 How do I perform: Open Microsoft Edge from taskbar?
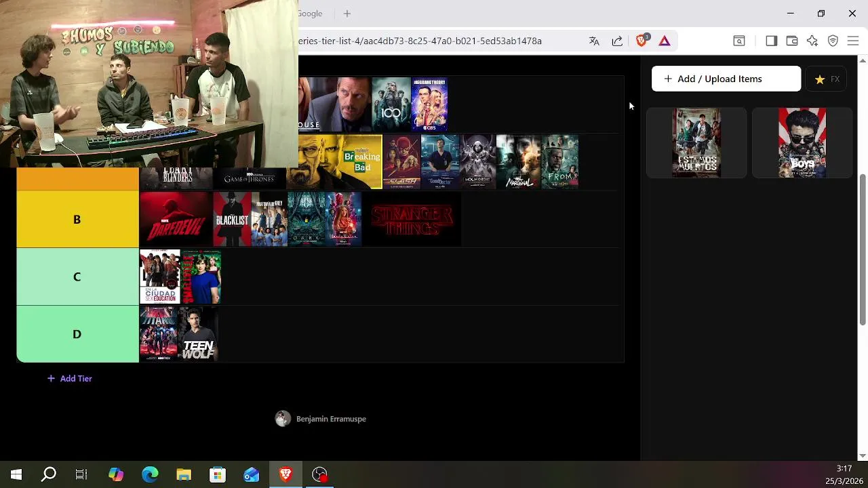click(x=150, y=474)
